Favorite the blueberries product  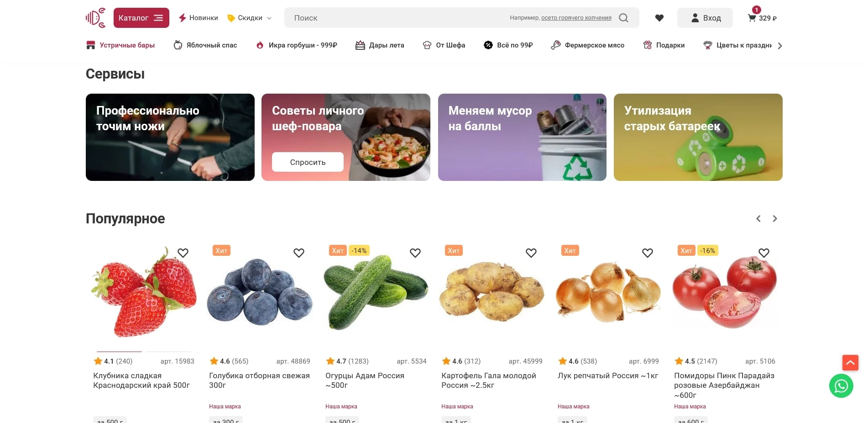(x=299, y=253)
